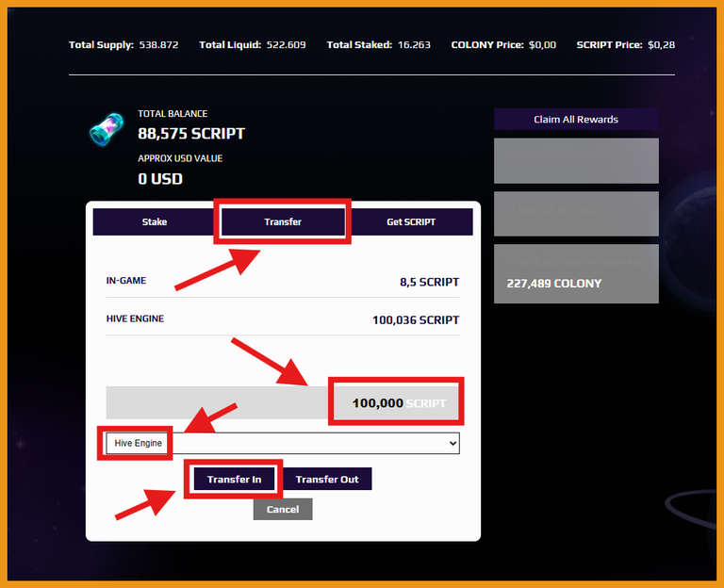Viewport: 724px width, 588px height.
Task: Click the HIVE ENGINE balance row label
Action: 135,318
